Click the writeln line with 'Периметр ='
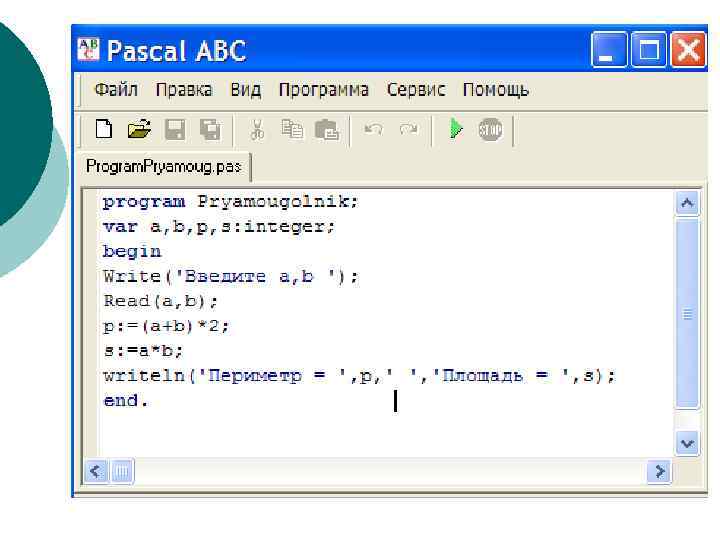This screenshot has height=540, width=720. point(359,376)
